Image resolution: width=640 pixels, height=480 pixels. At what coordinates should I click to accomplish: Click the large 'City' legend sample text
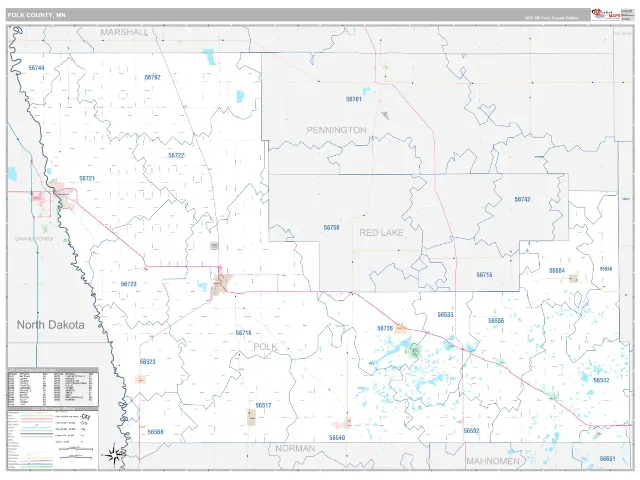(86, 417)
